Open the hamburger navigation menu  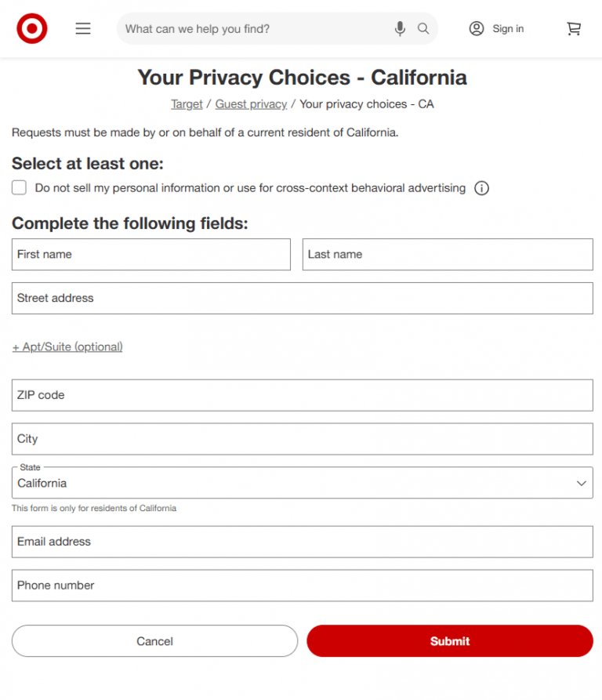click(x=82, y=28)
